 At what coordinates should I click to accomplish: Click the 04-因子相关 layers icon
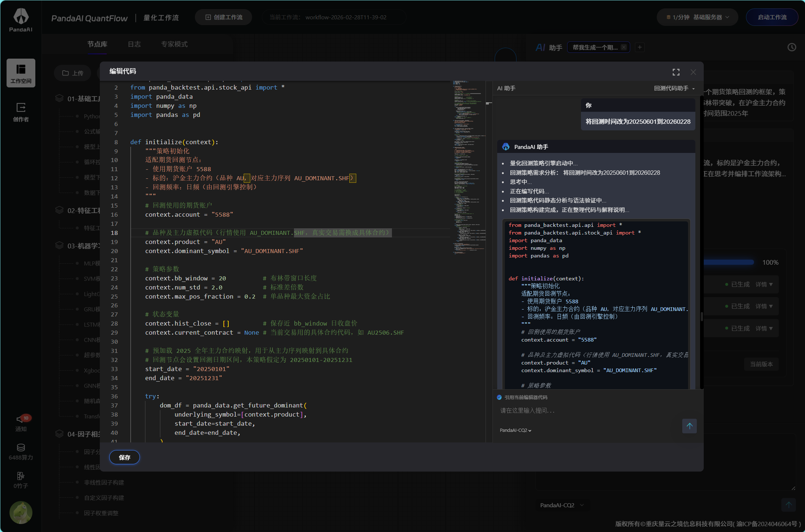click(x=59, y=434)
